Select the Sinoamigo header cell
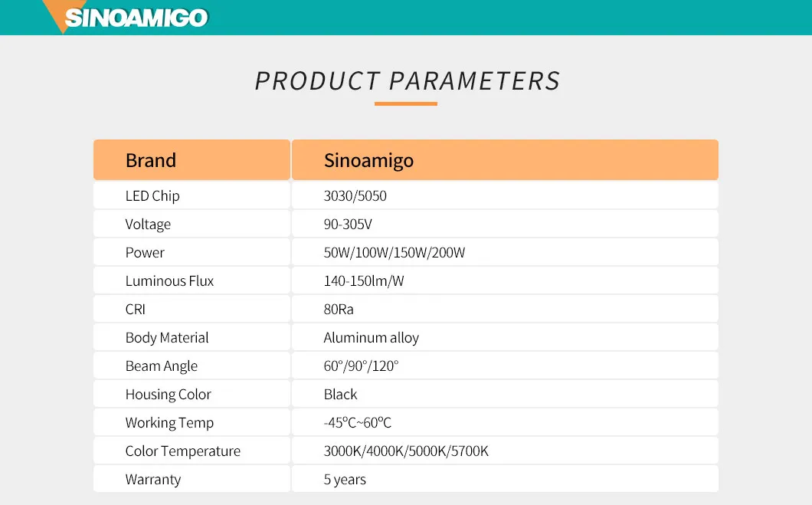Screen dimensions: 812x505 505,160
